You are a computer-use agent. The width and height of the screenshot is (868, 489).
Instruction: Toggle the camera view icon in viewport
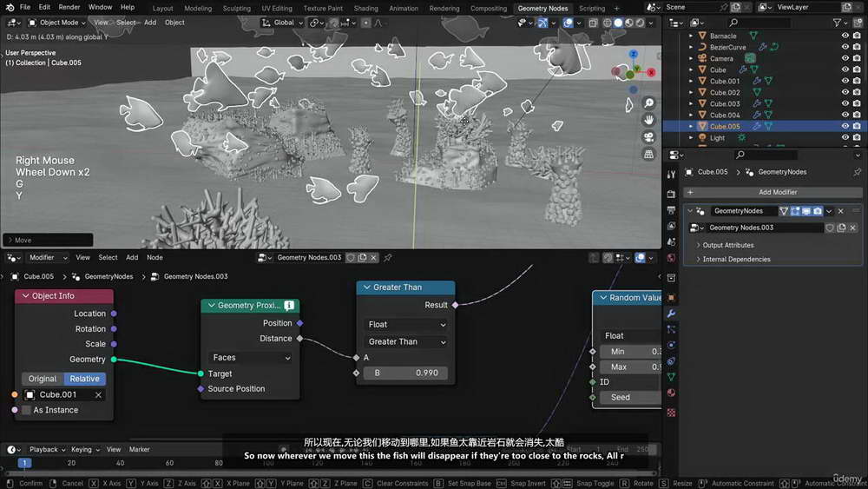pos(648,137)
